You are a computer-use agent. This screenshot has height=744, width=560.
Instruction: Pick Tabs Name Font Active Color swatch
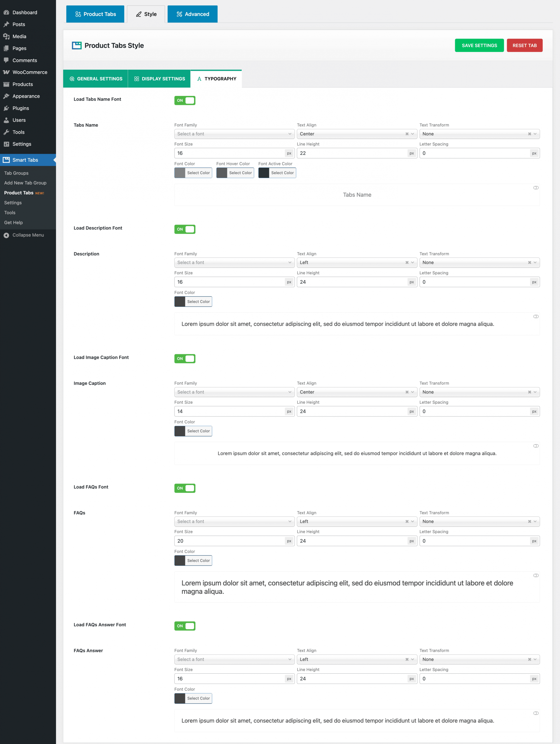click(264, 173)
